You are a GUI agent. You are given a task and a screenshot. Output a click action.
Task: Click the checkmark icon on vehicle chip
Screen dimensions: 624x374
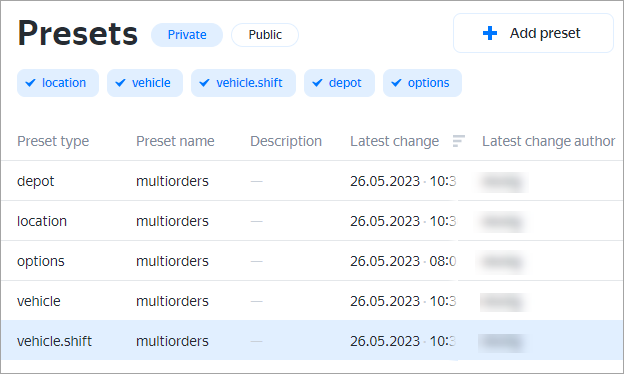point(120,83)
